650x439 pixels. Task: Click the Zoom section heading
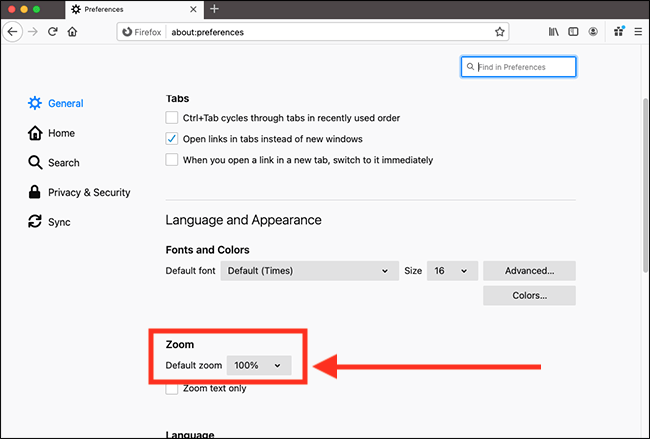click(179, 344)
